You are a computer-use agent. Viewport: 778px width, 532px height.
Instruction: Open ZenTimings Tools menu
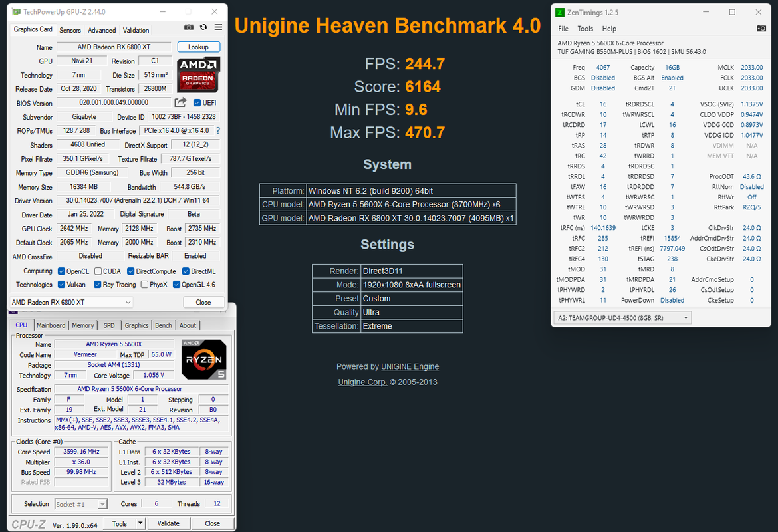click(x=585, y=29)
